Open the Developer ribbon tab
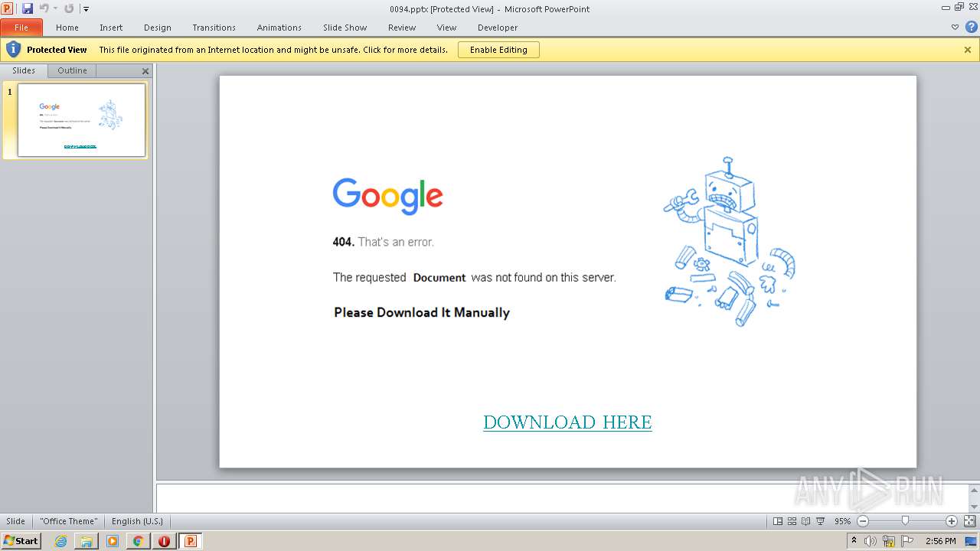Viewport: 980px width, 551px height. tap(498, 28)
